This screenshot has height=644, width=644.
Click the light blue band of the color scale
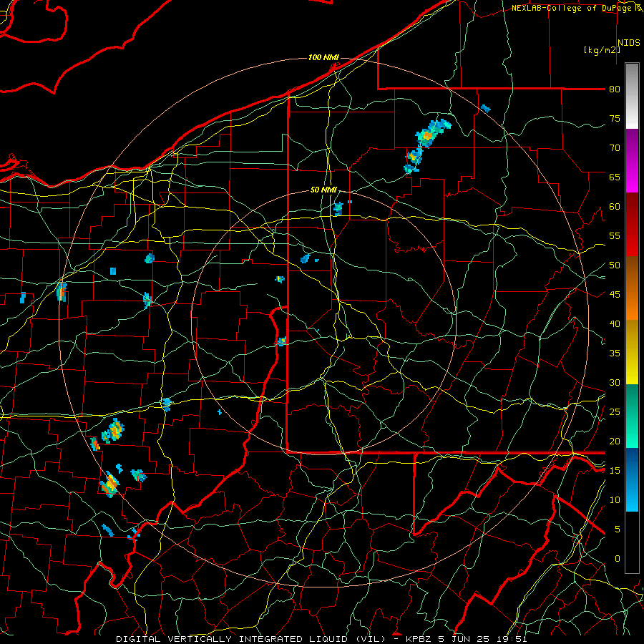pos(632,479)
